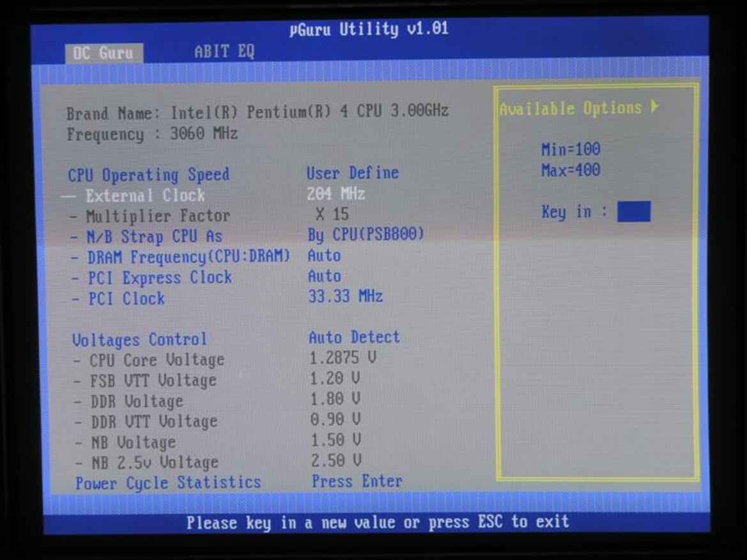Screen dimensions: 747x560
Task: Click the bottom key-in help message
Action: [378, 522]
